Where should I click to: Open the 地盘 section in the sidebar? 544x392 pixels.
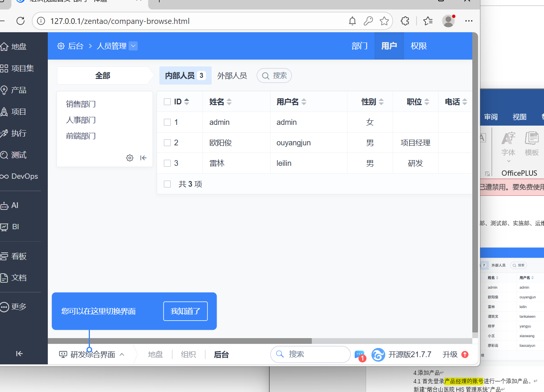click(x=17, y=46)
